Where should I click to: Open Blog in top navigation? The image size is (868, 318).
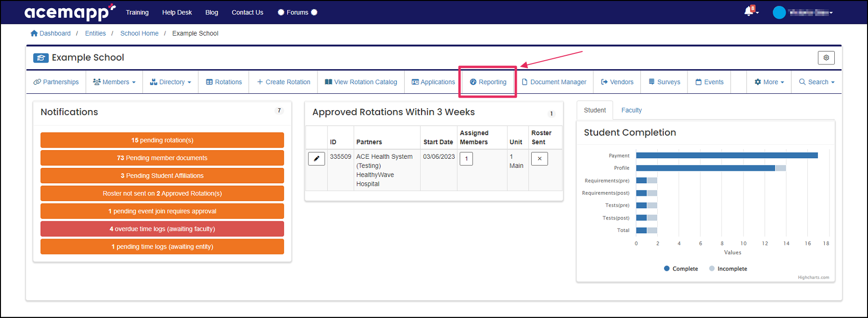tap(212, 13)
